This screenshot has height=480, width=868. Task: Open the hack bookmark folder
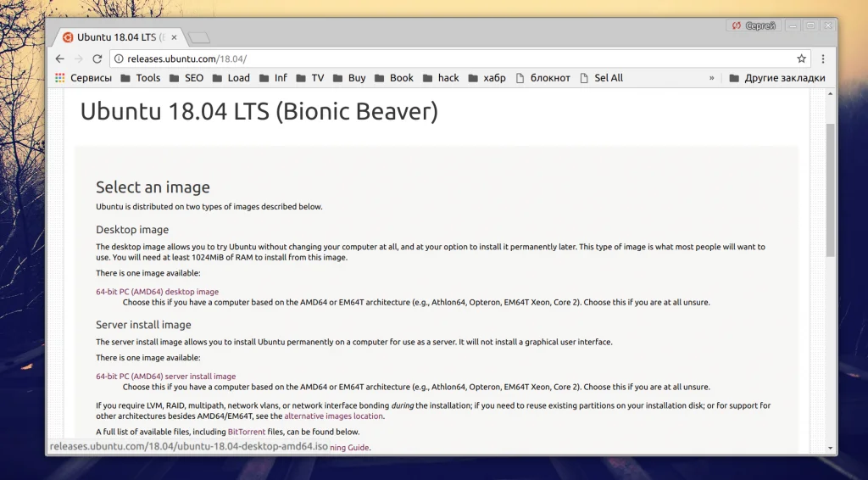pyautogui.click(x=440, y=78)
